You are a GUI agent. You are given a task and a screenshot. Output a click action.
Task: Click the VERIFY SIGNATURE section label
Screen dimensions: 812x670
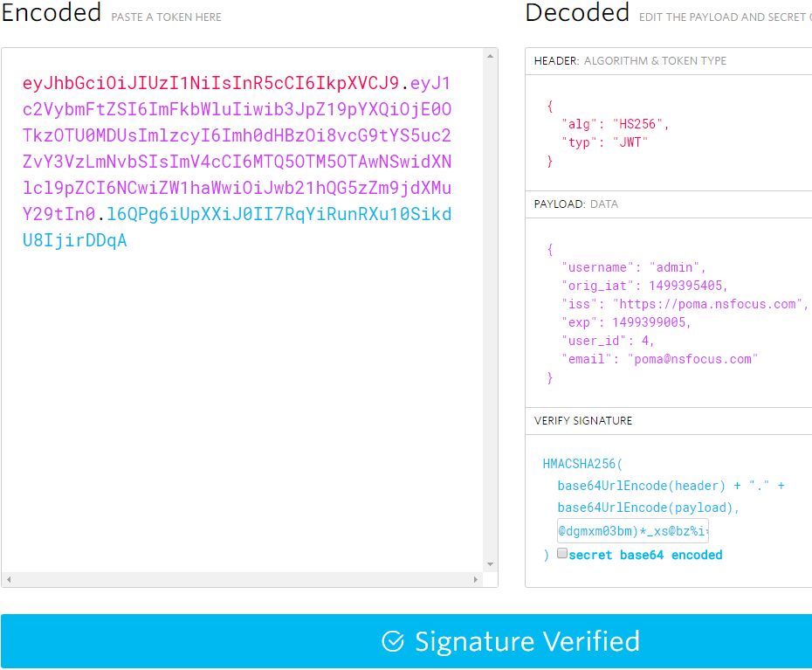(583, 421)
